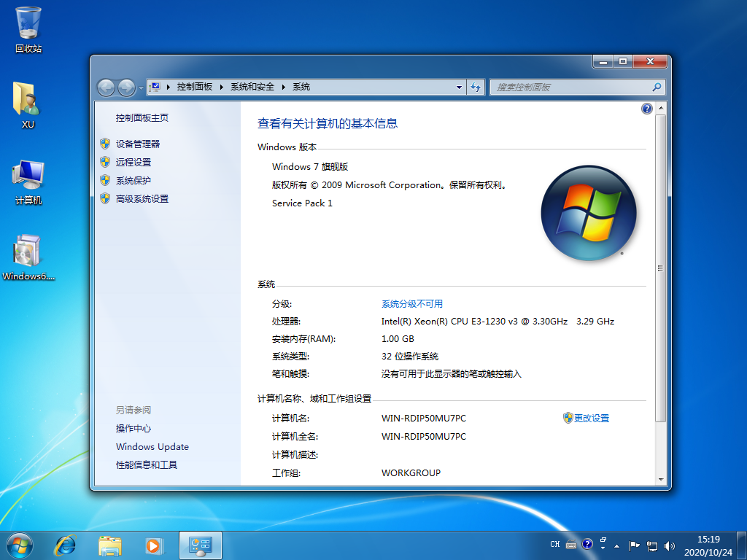Open the Recycle Bin (回收站) desktop icon
The image size is (747, 560).
tap(28, 29)
